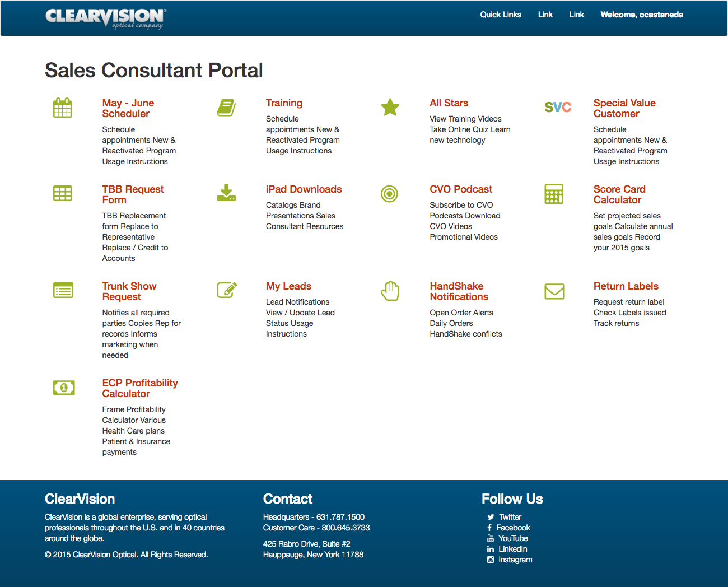This screenshot has width=728, height=587.
Task: Click 'Request return label' description text
Action: click(x=629, y=302)
